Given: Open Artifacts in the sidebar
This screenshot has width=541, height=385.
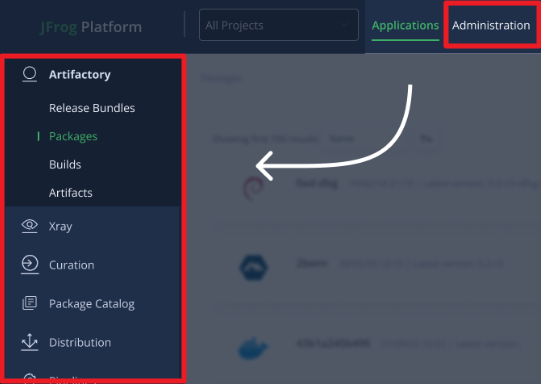Looking at the screenshot, I should coord(70,193).
